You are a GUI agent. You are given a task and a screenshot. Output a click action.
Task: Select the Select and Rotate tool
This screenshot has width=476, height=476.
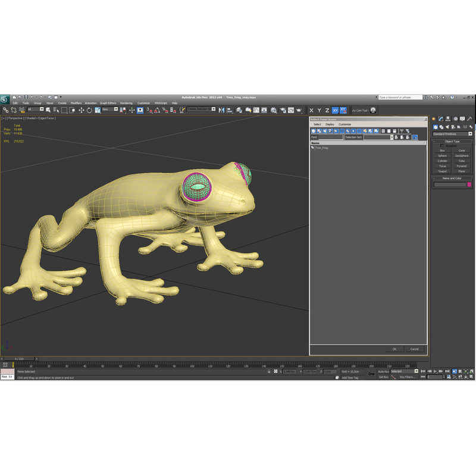coord(89,111)
